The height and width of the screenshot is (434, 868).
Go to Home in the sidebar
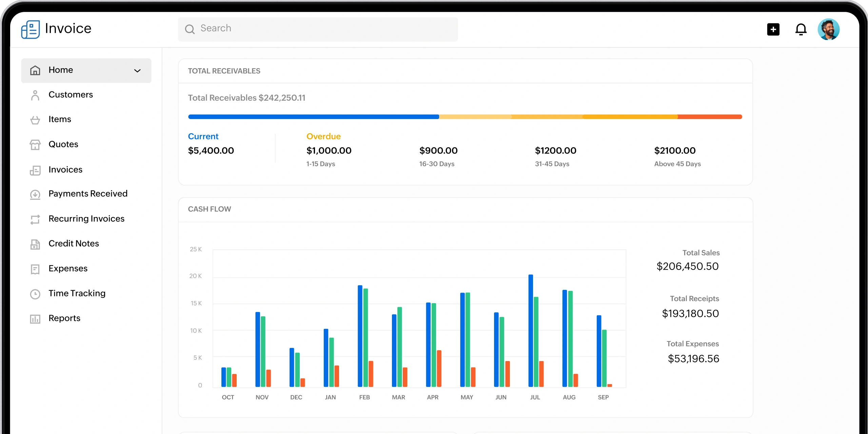[x=61, y=70]
